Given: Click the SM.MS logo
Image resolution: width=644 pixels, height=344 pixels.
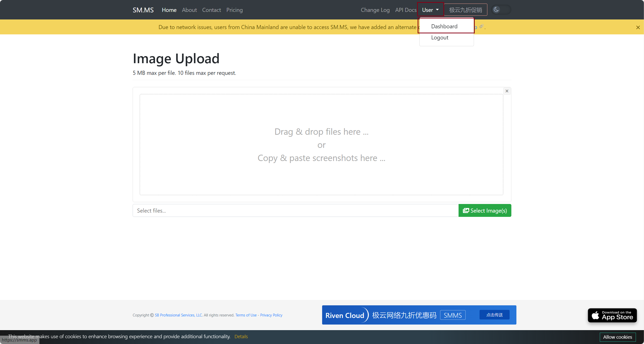Looking at the screenshot, I should (143, 10).
